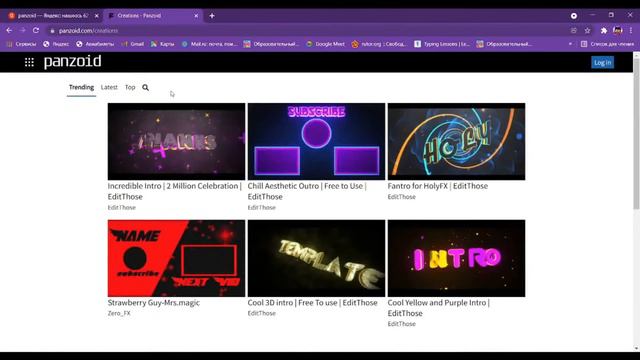Open EditThose author under Fantro for HolyFX

(402, 197)
